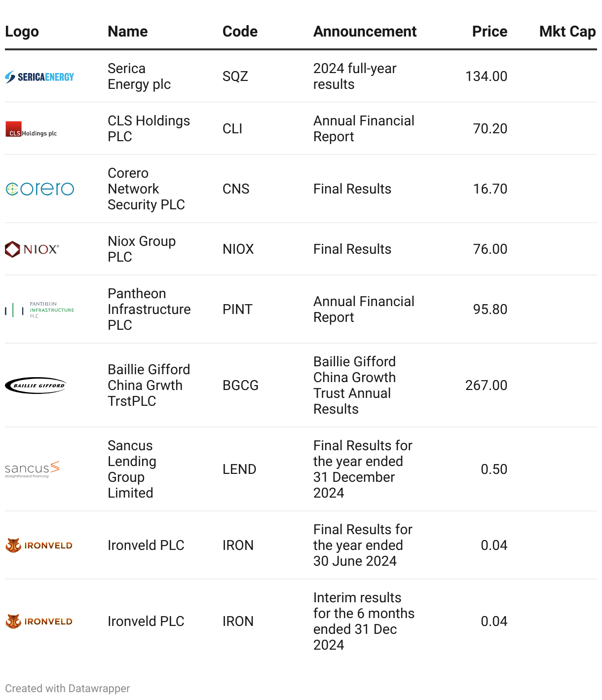Click the Serica Energy logo

pos(39,77)
